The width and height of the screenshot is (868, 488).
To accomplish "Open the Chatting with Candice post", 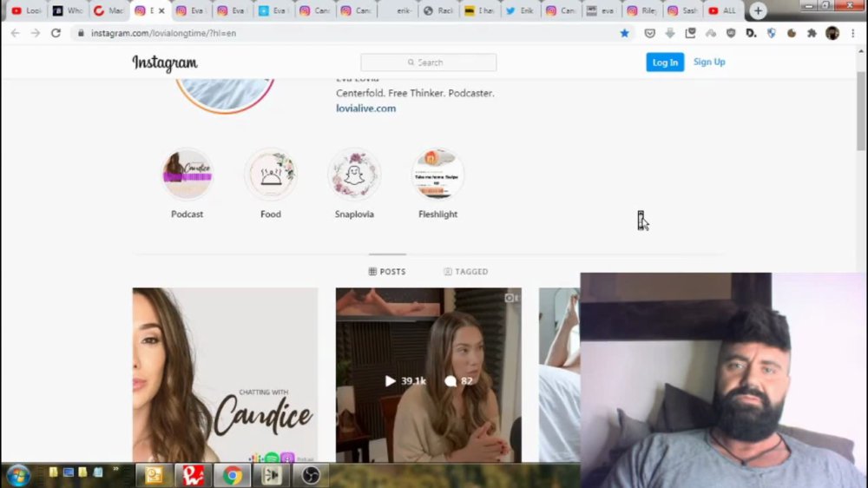I will pyautogui.click(x=226, y=375).
